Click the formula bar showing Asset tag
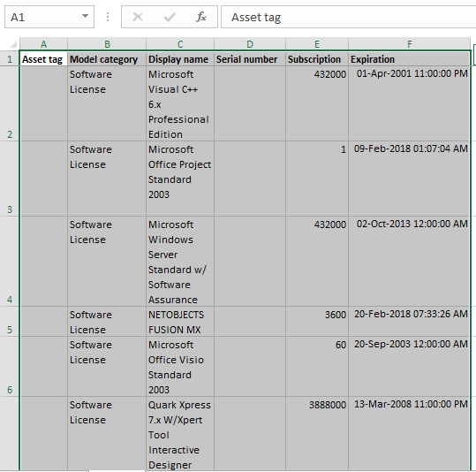Viewport: 476px width, 472px height. point(349,17)
